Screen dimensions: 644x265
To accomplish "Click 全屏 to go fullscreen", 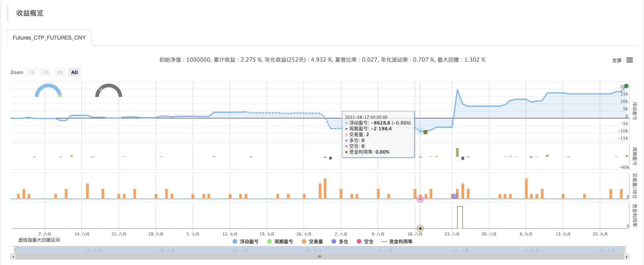I will (616, 61).
